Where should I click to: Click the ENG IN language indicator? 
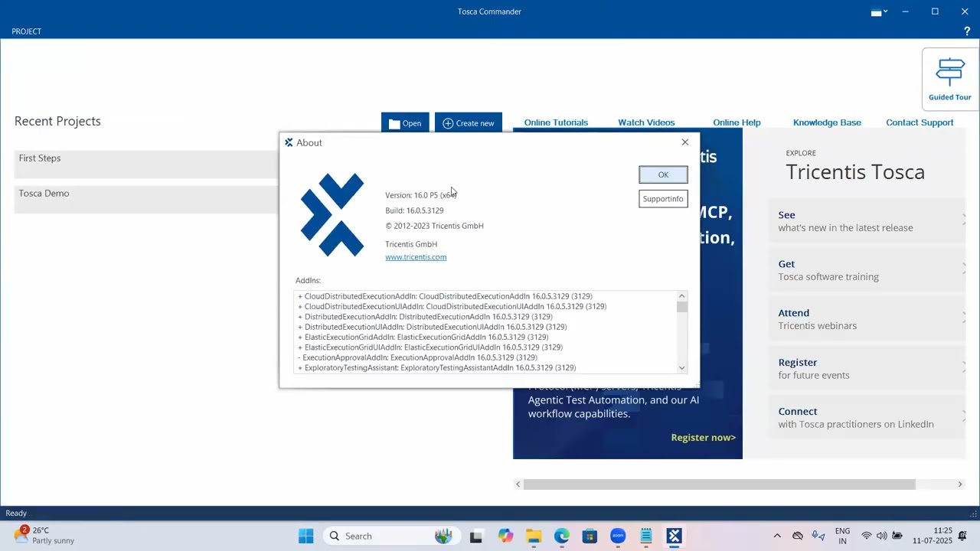[842, 536]
